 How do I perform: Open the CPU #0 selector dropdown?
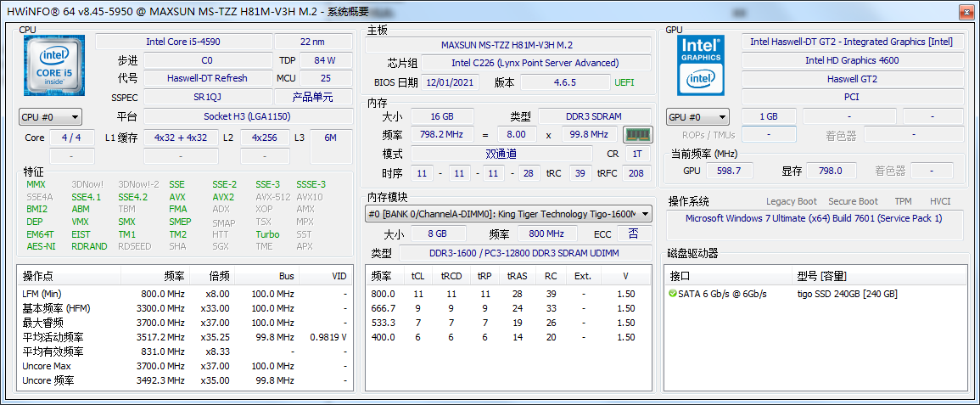pos(51,117)
